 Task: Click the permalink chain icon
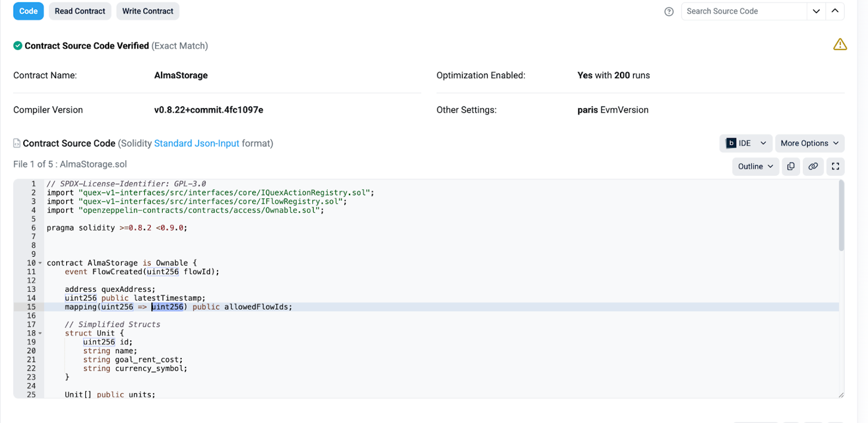(813, 167)
